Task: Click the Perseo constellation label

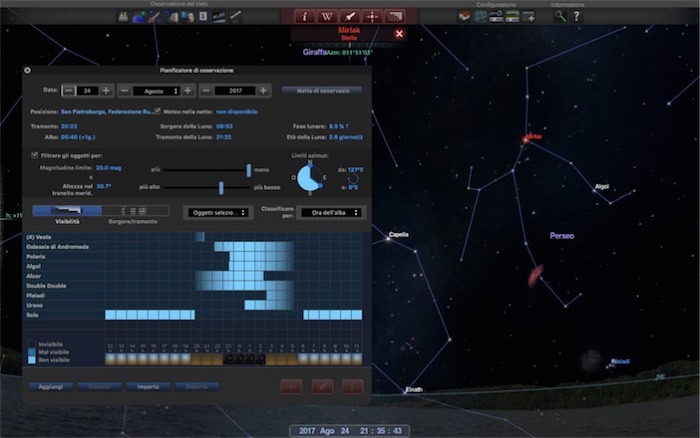Action: pos(562,236)
